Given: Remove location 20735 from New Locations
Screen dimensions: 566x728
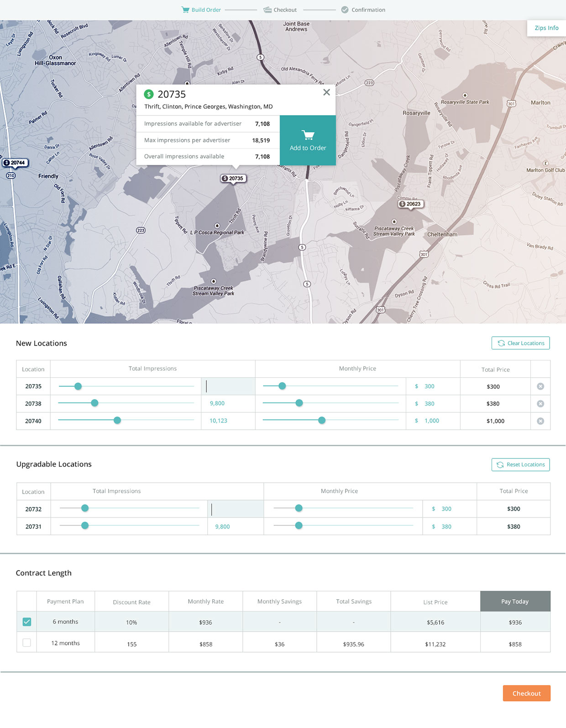Looking at the screenshot, I should 540,386.
